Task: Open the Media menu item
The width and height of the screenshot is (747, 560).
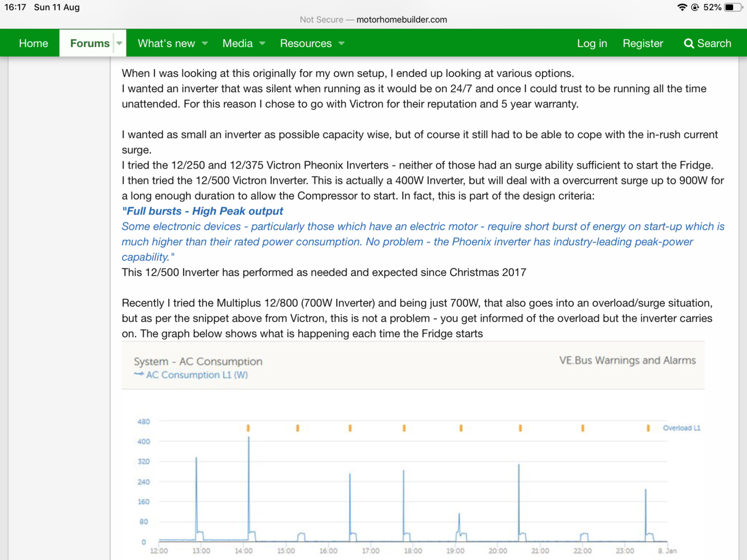Action: (x=237, y=43)
